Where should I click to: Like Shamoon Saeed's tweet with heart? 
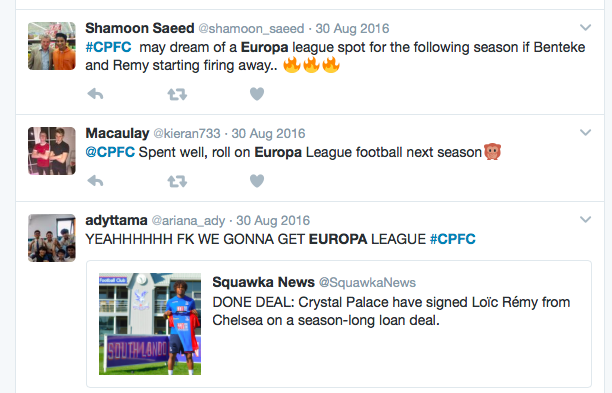pos(257,94)
